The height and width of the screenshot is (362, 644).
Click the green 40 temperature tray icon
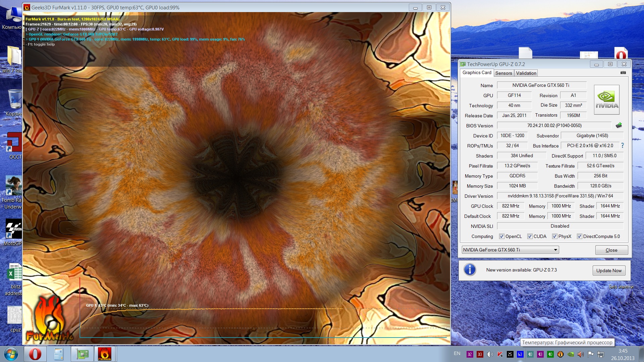pyautogui.click(x=550, y=354)
